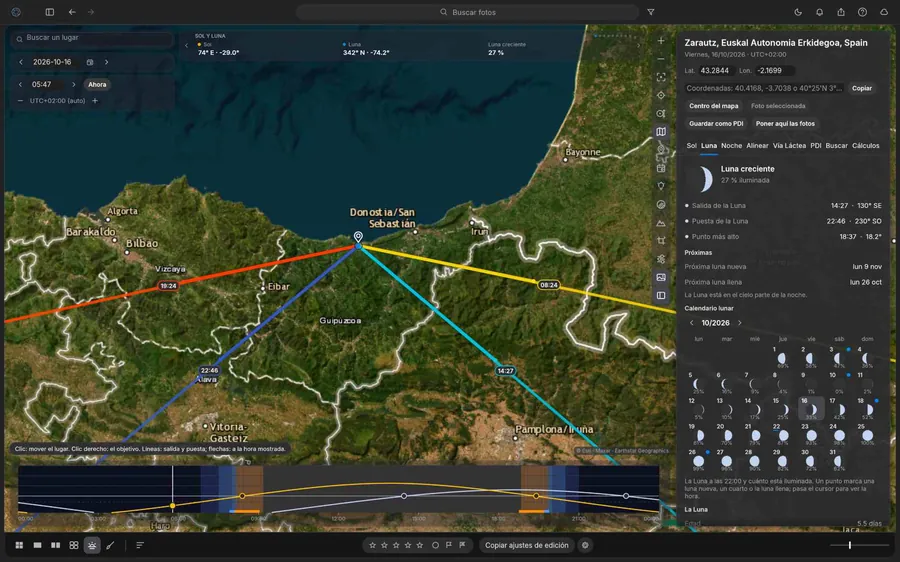Toggle the side panel icon in map toolbar
The image size is (900, 562).
click(661, 296)
